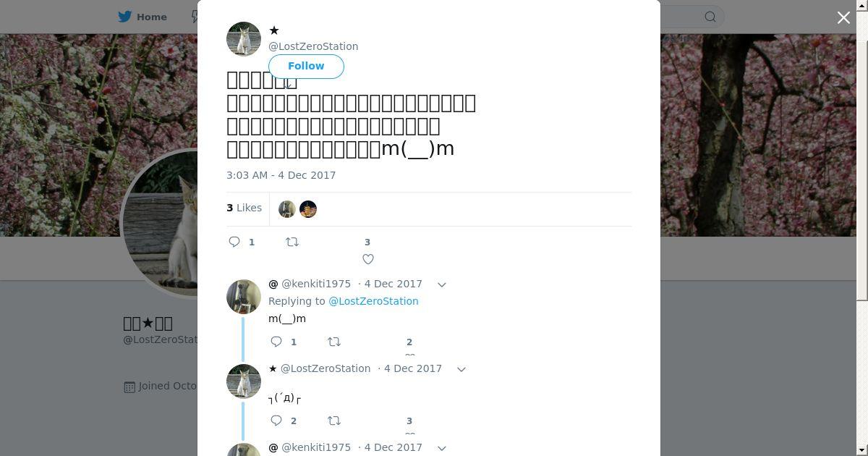Click the page vertical scrollbar
The image size is (868, 456).
[862, 151]
